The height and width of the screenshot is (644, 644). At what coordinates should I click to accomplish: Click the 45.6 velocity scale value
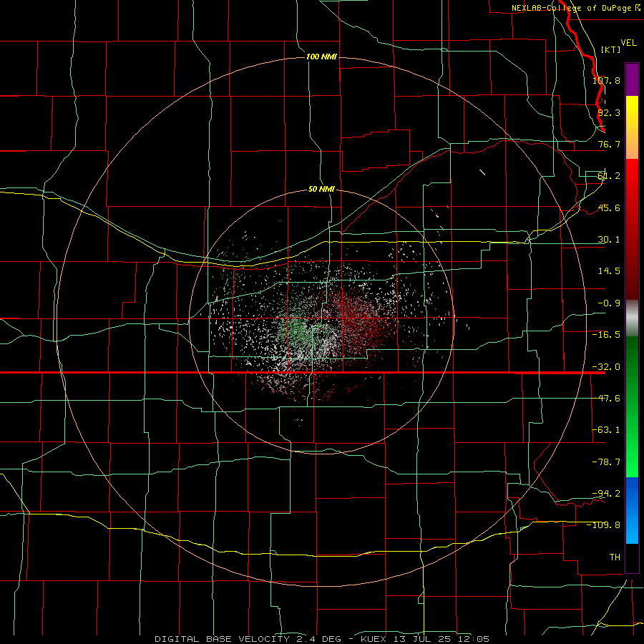coord(609,208)
